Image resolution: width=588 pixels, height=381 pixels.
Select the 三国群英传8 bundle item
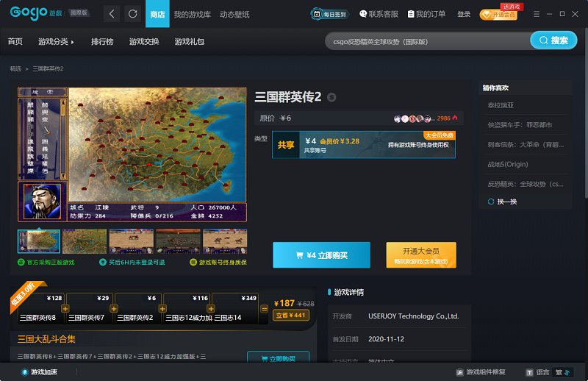coord(40,309)
